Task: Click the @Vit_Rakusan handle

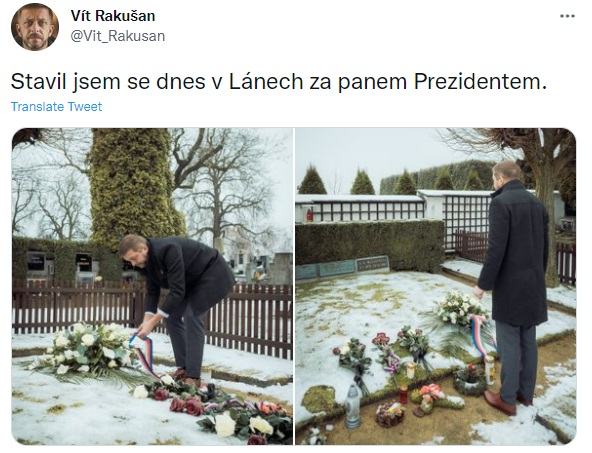Action: click(x=118, y=36)
